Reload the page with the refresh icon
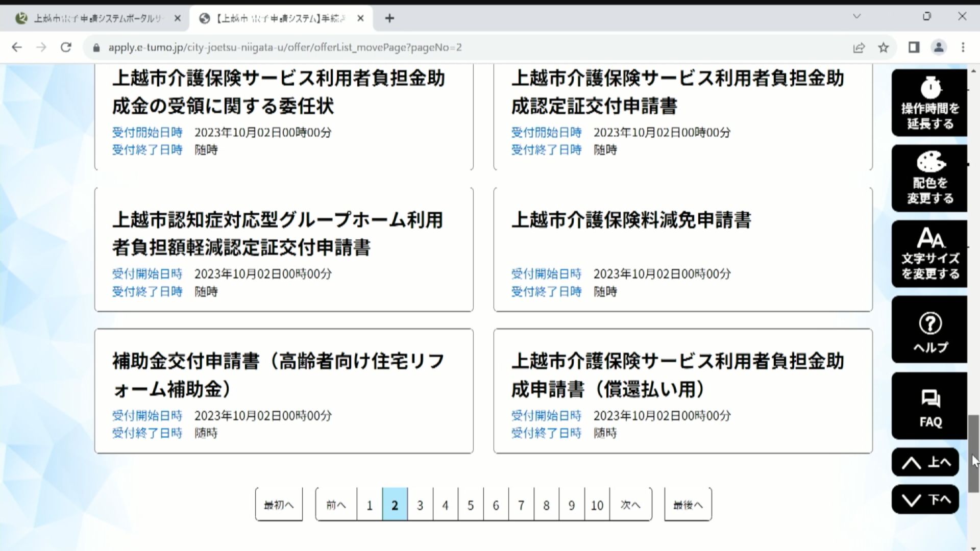The image size is (980, 551). point(66,47)
